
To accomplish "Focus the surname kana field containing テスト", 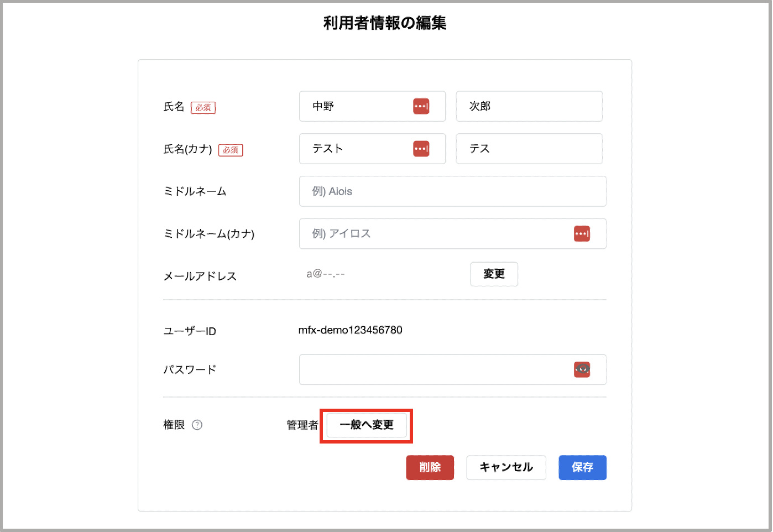I will [x=372, y=149].
